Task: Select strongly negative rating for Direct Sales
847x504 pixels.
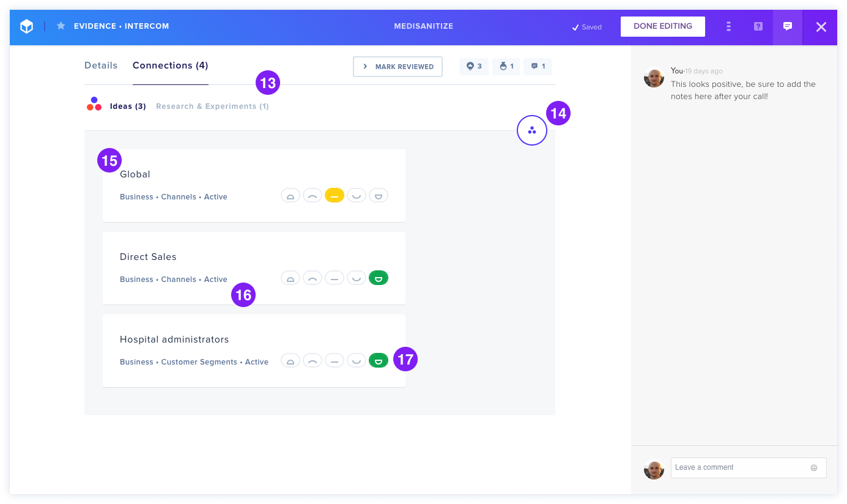Action: tap(290, 278)
